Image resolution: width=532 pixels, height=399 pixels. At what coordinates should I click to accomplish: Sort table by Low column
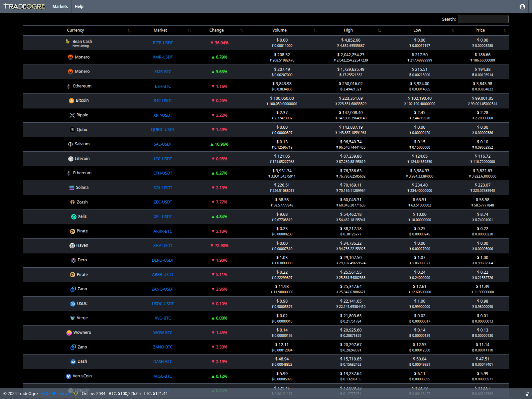[417, 30]
